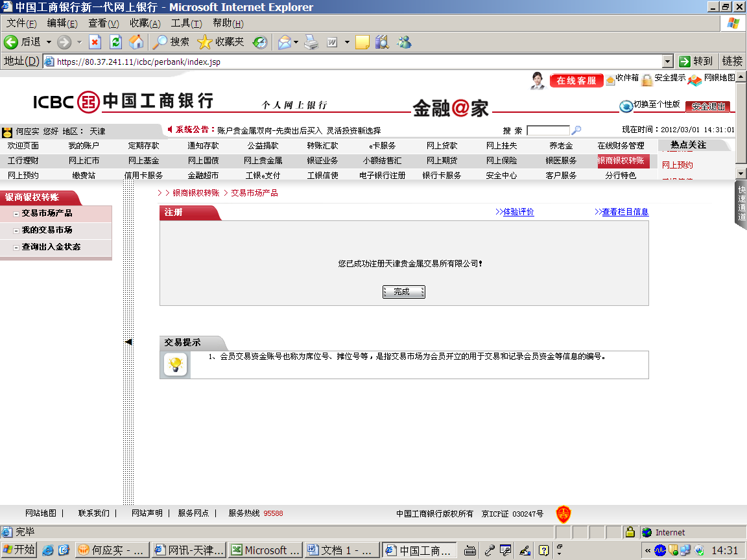Open Forward button history dropdown arrow
747x560 pixels.
[79, 42]
